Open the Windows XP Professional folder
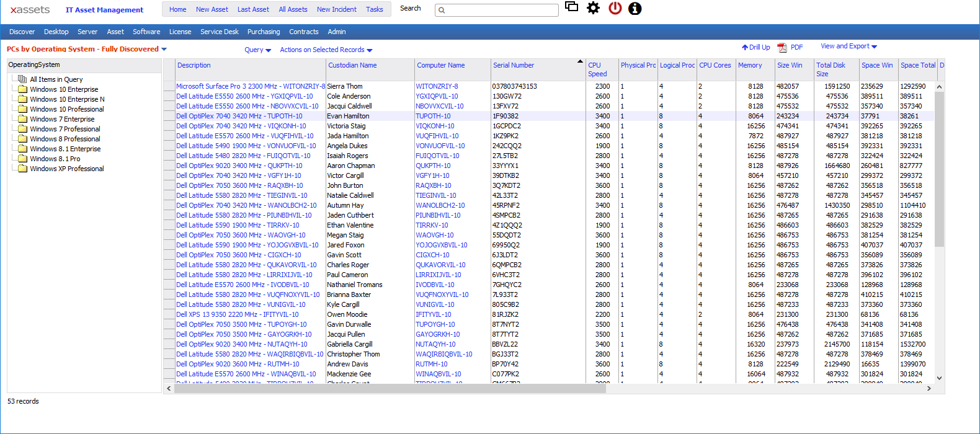Viewport: 980px width, 434px height. pyautogui.click(x=23, y=169)
